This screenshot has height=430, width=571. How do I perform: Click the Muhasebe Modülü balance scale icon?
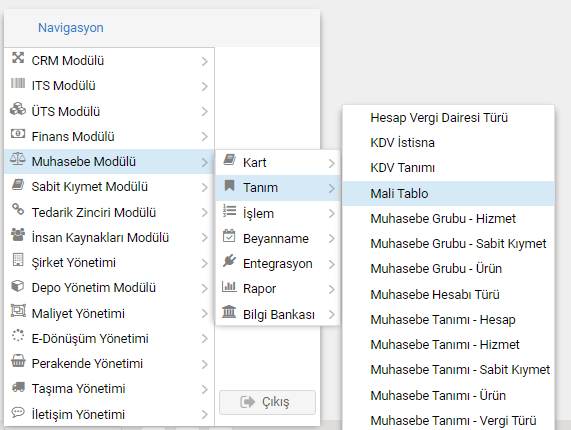(x=18, y=159)
